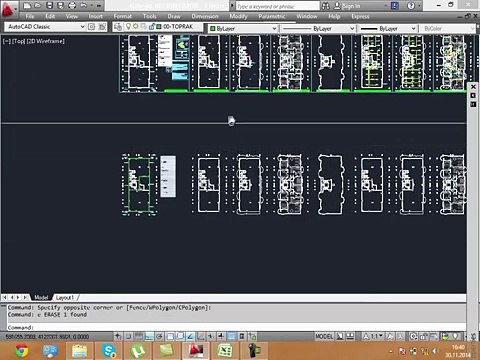480x360 pixels.
Task: Open the Draw menu
Action: (x=174, y=16)
